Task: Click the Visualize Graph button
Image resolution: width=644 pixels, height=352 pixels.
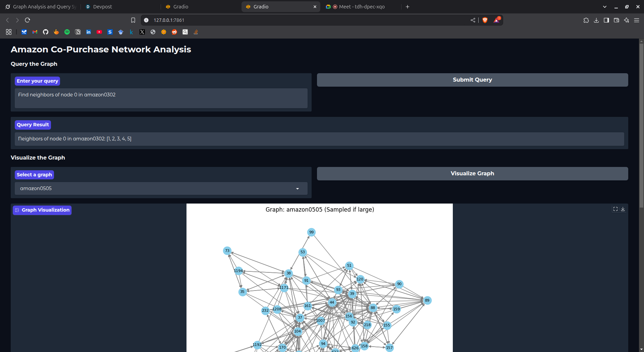Action: pyautogui.click(x=472, y=174)
